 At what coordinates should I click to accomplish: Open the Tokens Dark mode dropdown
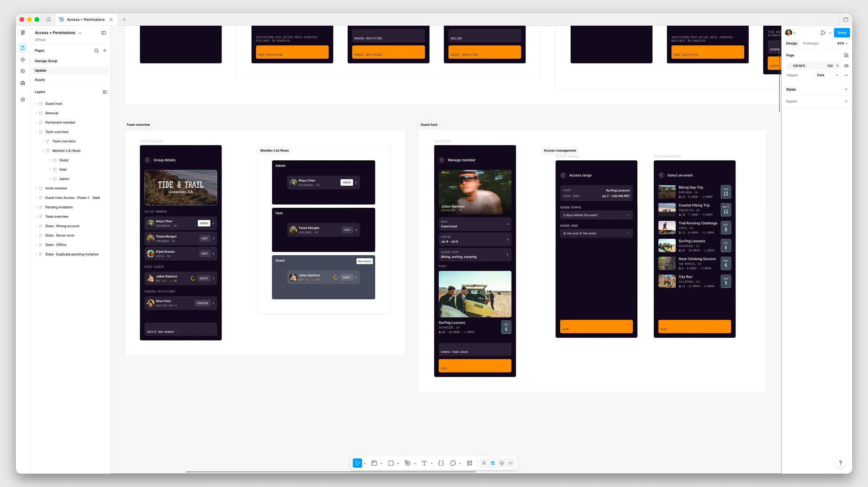tap(827, 75)
